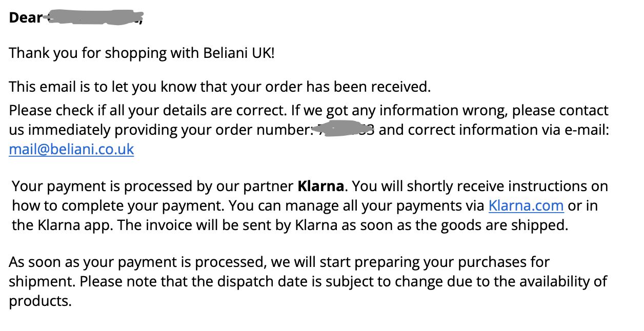This screenshot has height=331, width=644.
Task: Click the redacted order number
Action: (x=344, y=130)
